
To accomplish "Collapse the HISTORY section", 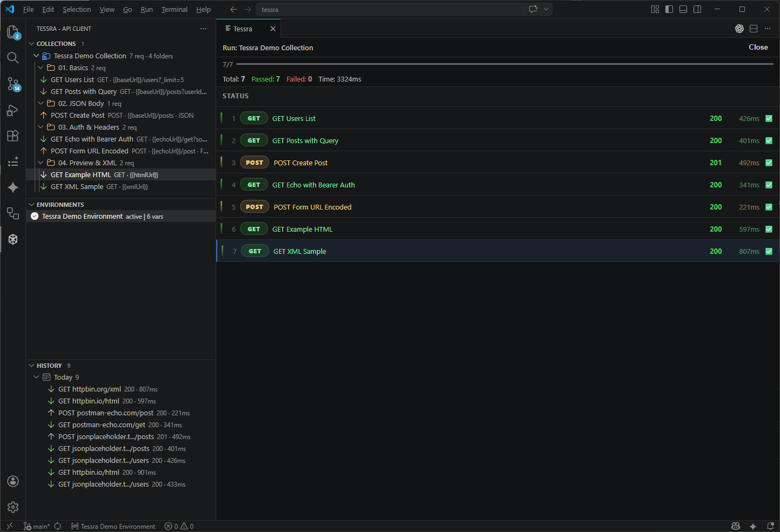I will point(31,366).
